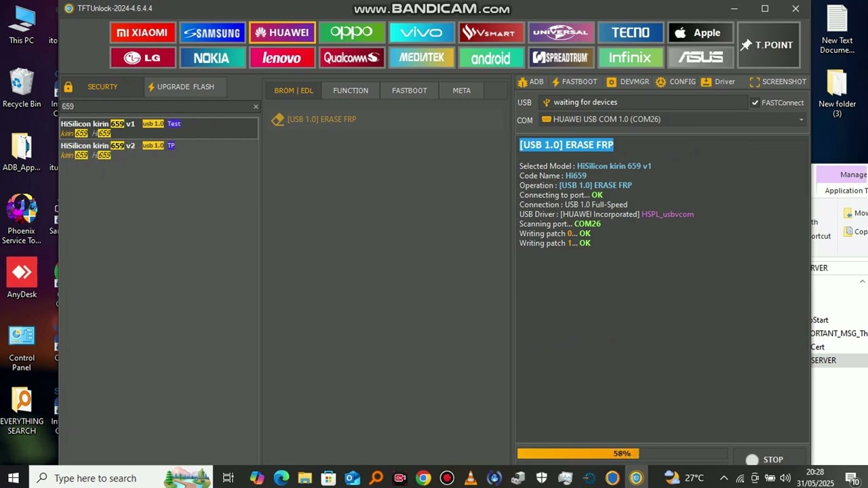Screen dimensions: 868x488
Task: Open the FASTBOOT tab
Action: point(410,90)
